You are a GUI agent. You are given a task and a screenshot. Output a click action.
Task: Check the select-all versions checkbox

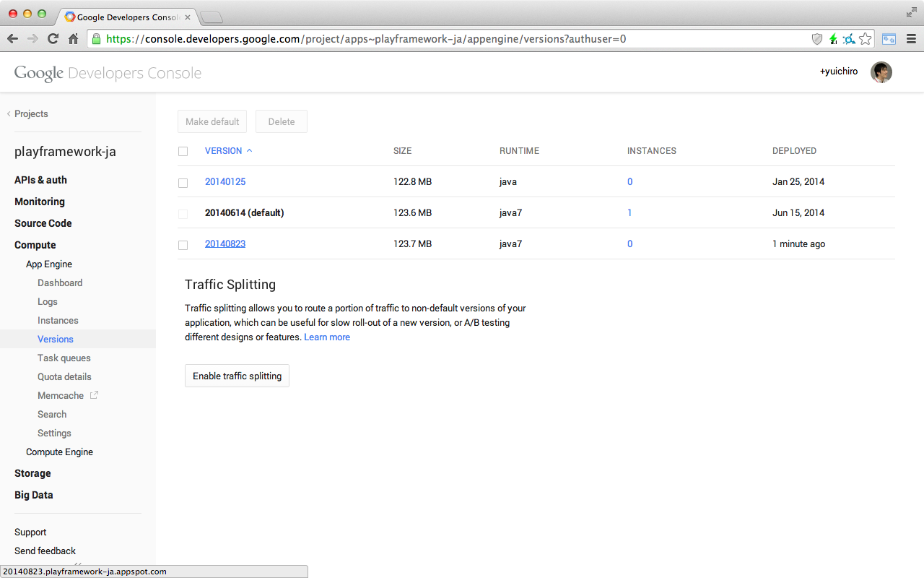click(183, 151)
